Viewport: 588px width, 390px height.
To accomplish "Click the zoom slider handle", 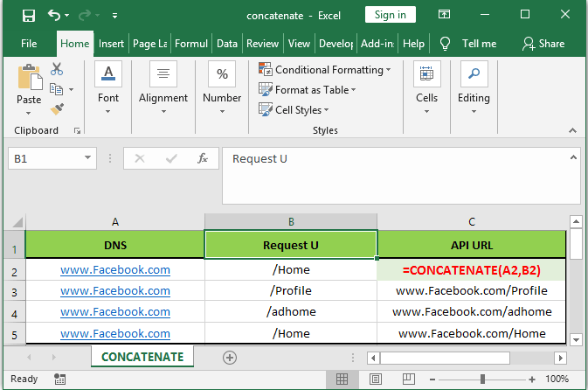I will [x=482, y=380].
